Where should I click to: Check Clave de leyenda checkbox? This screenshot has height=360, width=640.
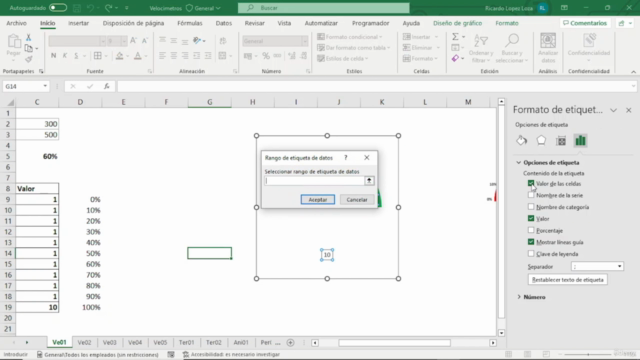click(531, 253)
